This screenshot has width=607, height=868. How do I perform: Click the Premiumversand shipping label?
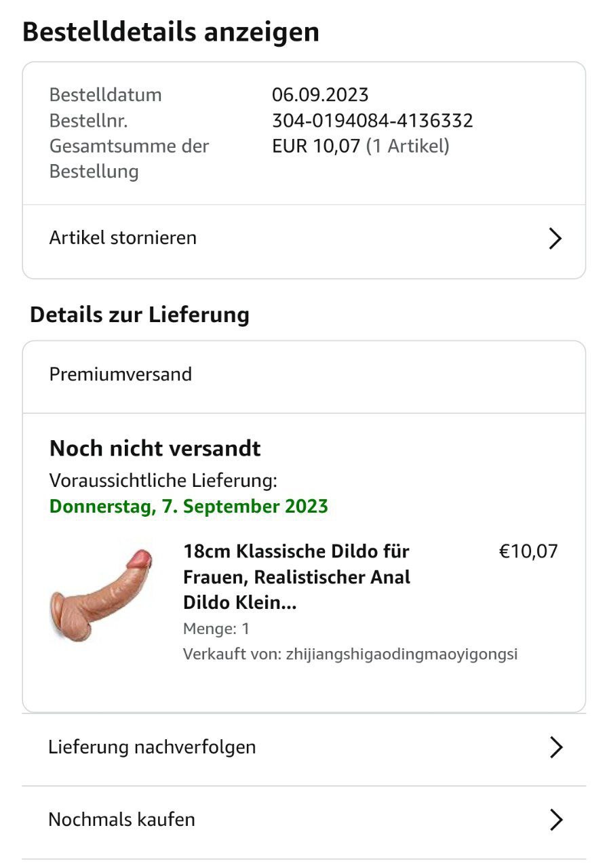[x=121, y=374]
